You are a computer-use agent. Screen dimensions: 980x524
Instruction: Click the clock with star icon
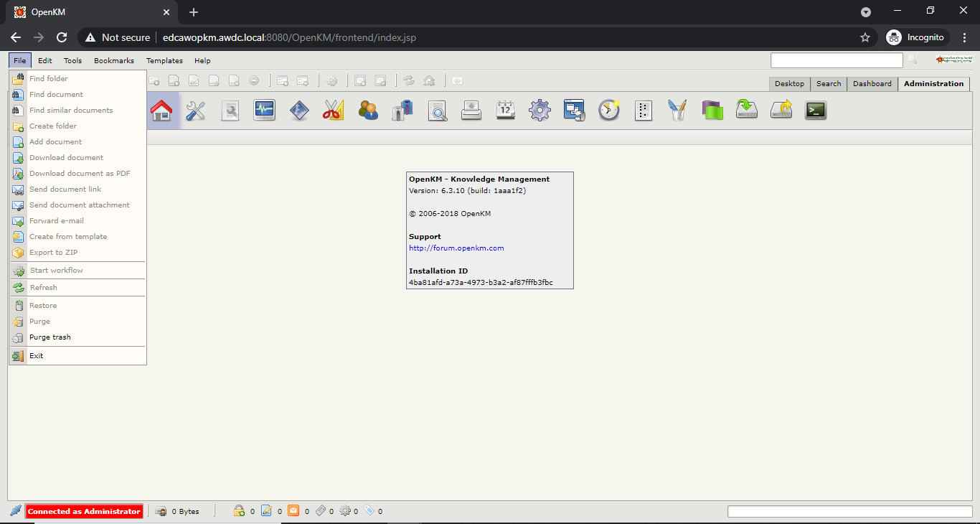[609, 110]
